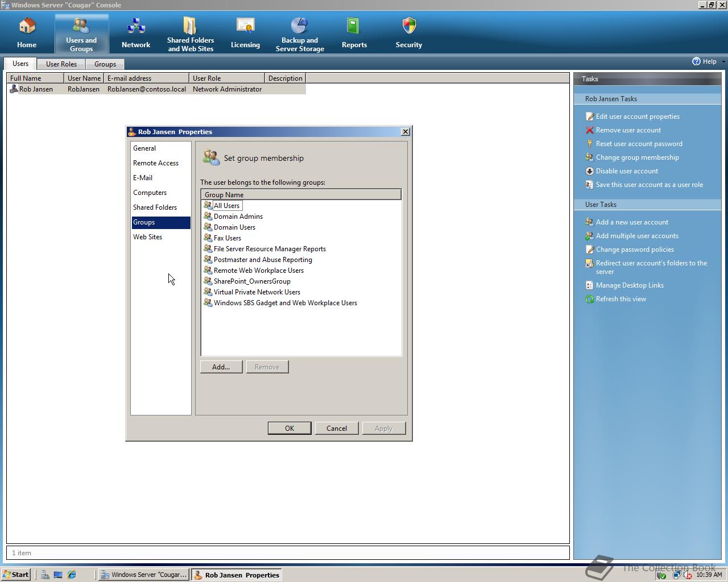Open Internet Explorer from quick launch
Viewport: 728px width, 582px height.
click(72, 575)
